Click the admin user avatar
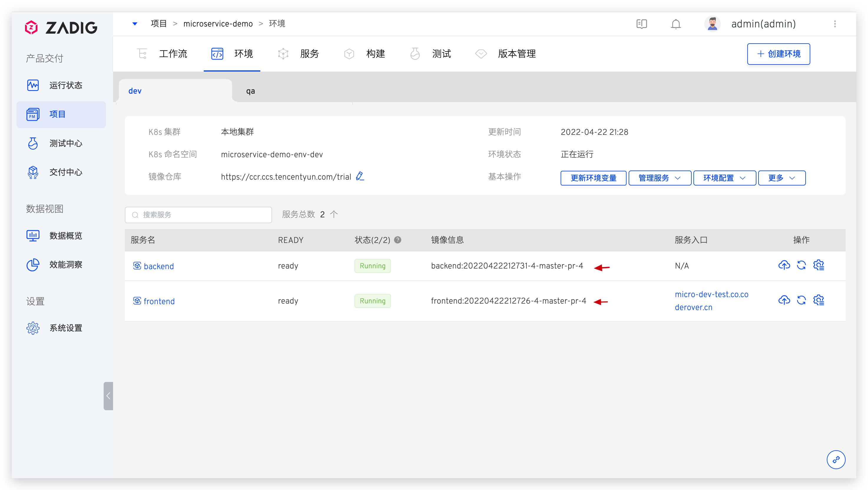868x490 pixels. coord(712,24)
